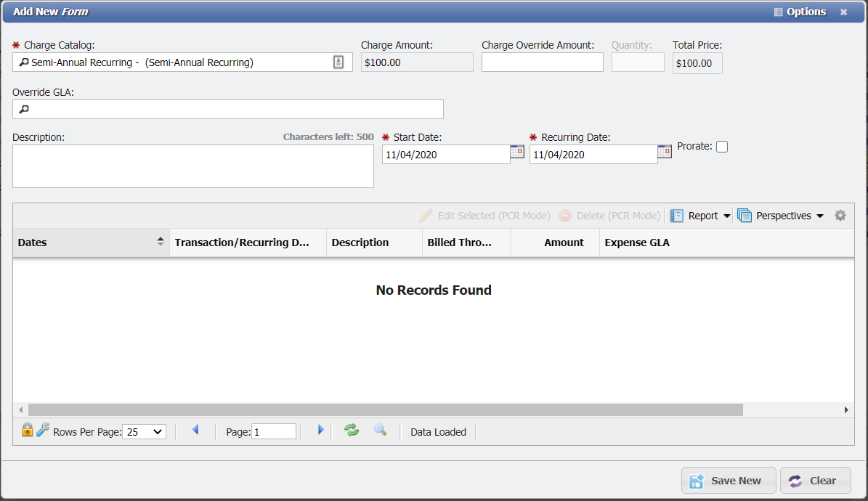
Task: Go to next page arrow
Action: [x=320, y=430]
